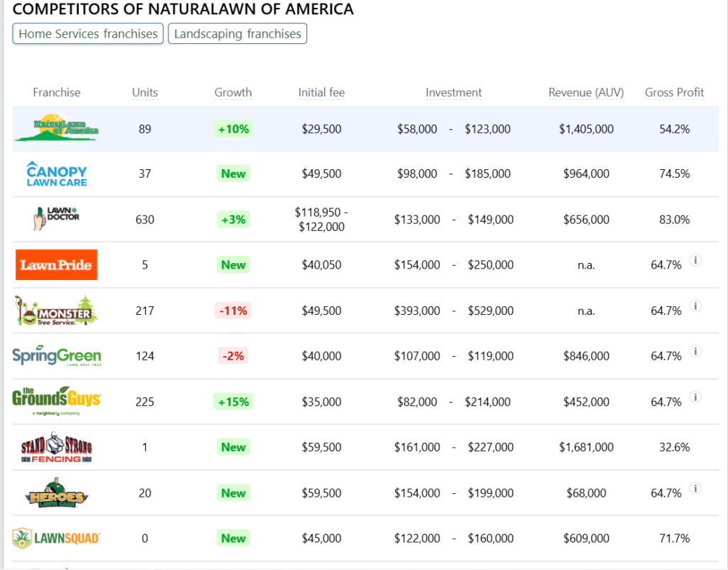Image resolution: width=728 pixels, height=570 pixels.
Task: Click the 74.5% gross profit value
Action: click(674, 173)
